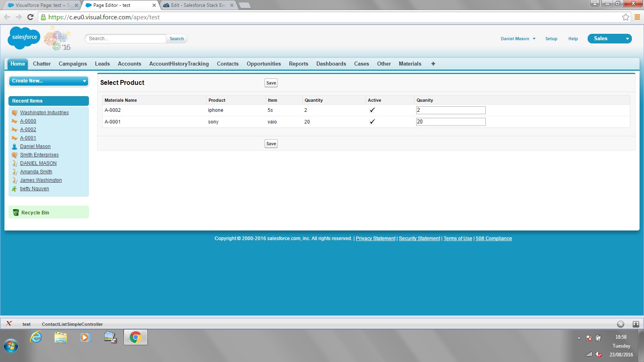The height and width of the screenshot is (362, 644).
Task: Open Internet Explorer from the taskbar
Action: (x=36, y=337)
